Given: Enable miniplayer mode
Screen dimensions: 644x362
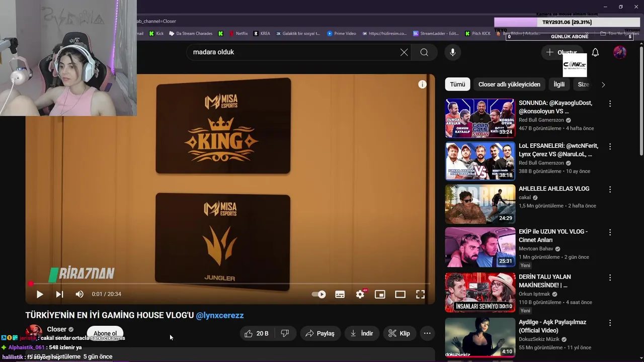Looking at the screenshot, I should coord(380,294).
